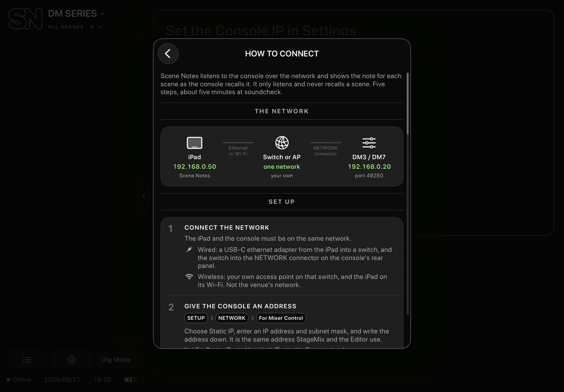Open settings with the gear icon

72,360
